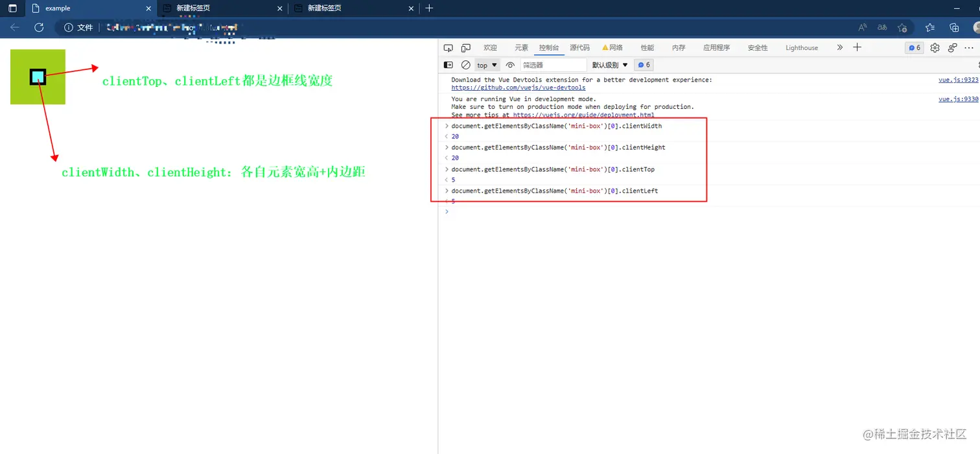Toggle live expression eye icon

[510, 65]
